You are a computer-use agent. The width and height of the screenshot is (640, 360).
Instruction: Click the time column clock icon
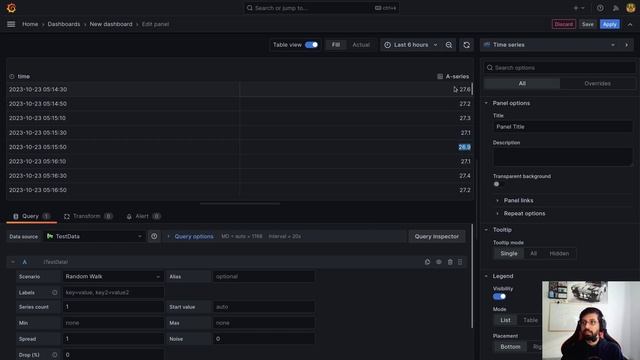pyautogui.click(x=11, y=76)
